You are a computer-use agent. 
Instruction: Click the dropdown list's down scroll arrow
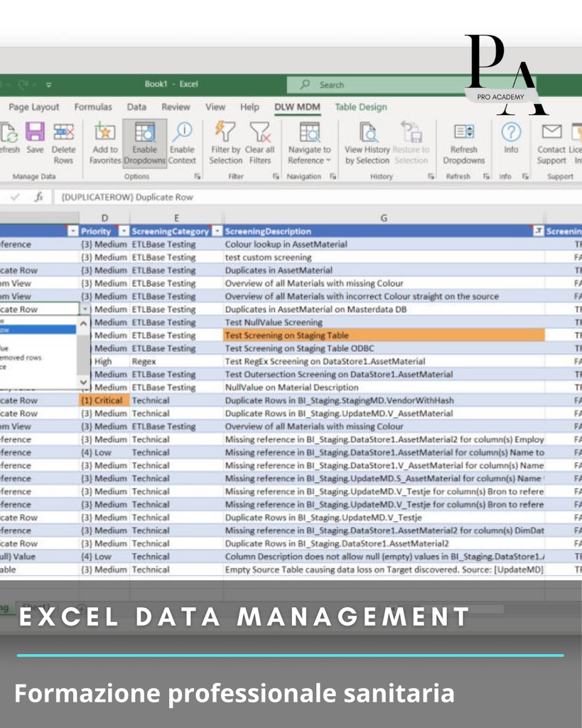click(x=84, y=382)
